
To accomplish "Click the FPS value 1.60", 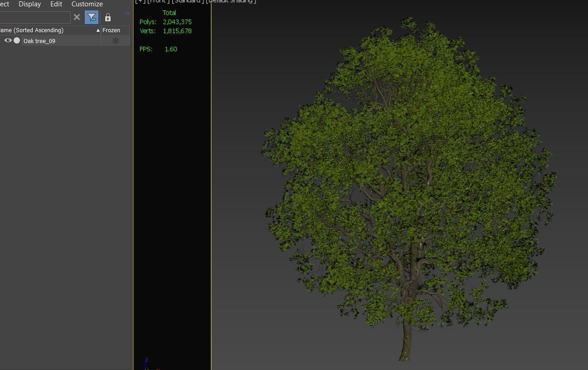I will point(171,49).
